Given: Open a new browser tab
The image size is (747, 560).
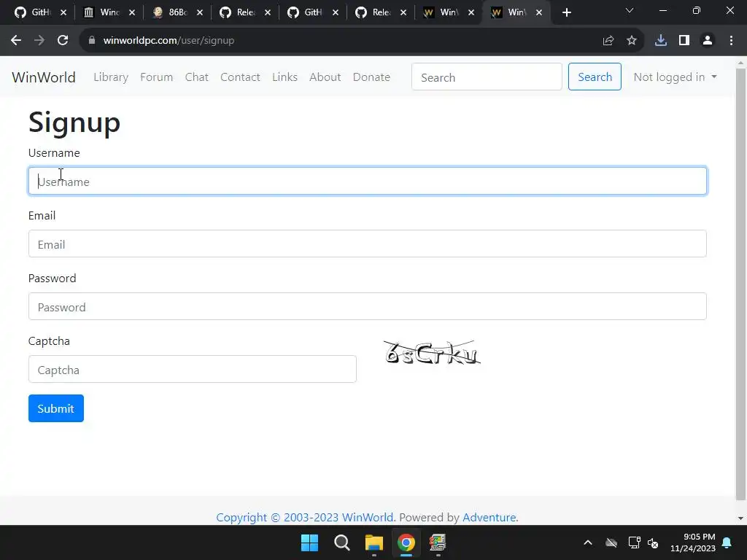Looking at the screenshot, I should (566, 12).
